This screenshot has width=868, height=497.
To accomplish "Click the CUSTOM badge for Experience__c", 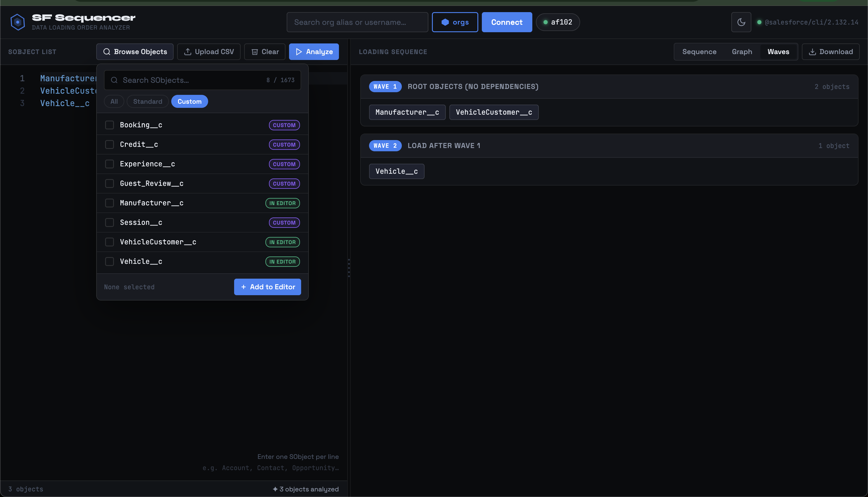I will pos(284,164).
